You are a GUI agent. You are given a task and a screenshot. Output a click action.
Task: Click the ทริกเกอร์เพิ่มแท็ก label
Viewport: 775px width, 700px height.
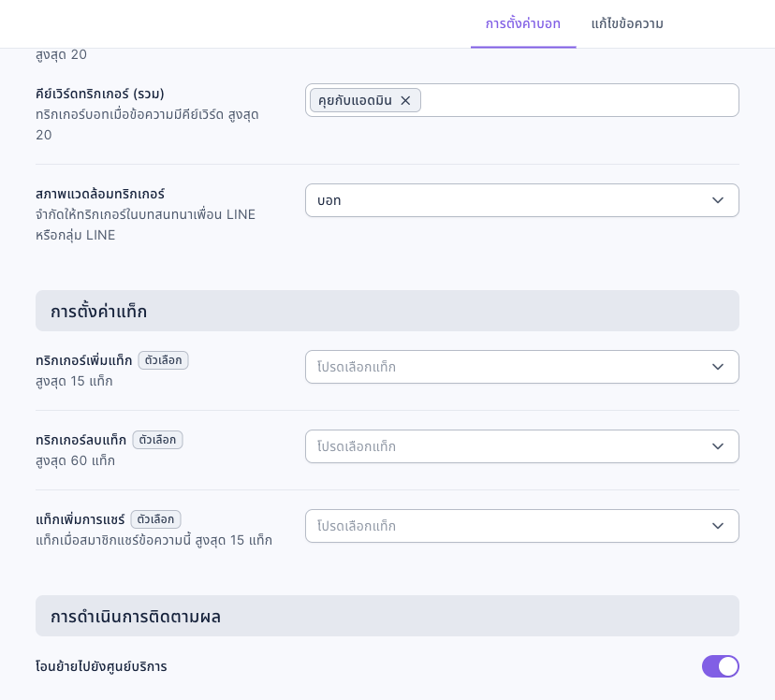coord(84,360)
